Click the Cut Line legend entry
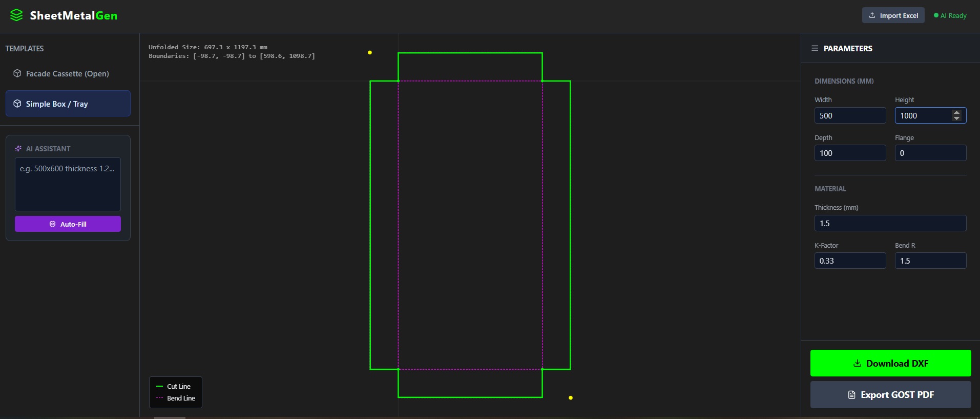This screenshot has height=419, width=980. [x=174, y=386]
